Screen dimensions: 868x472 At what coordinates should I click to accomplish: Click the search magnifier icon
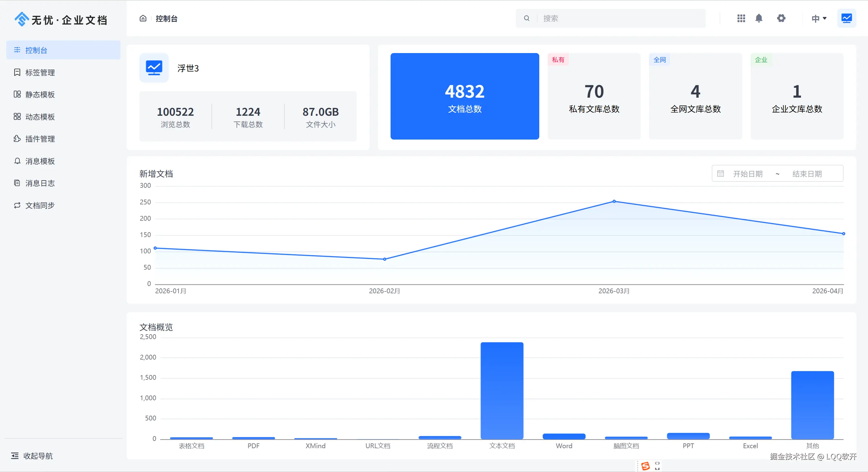527,18
